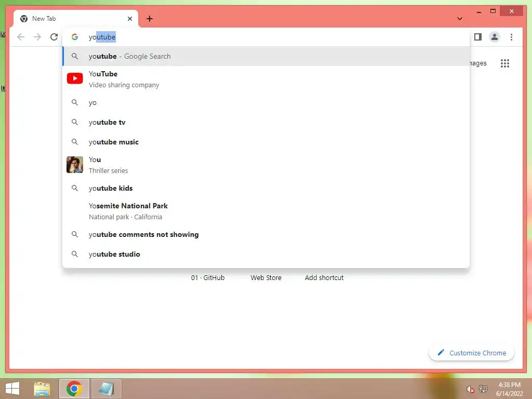Select 'youtube comments not showing' suggestion
Screen dimensions: 532x399
(267, 234)
